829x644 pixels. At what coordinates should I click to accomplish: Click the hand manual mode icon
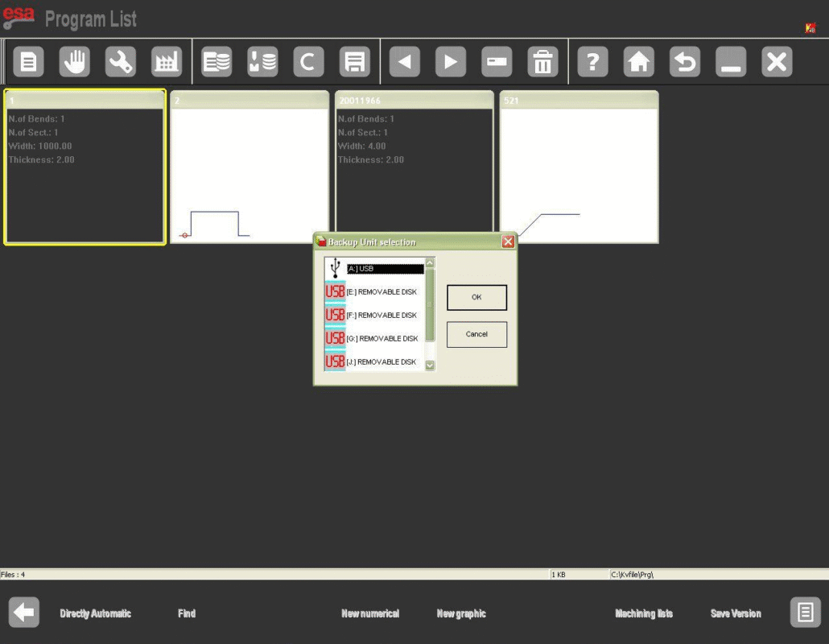[x=75, y=62]
